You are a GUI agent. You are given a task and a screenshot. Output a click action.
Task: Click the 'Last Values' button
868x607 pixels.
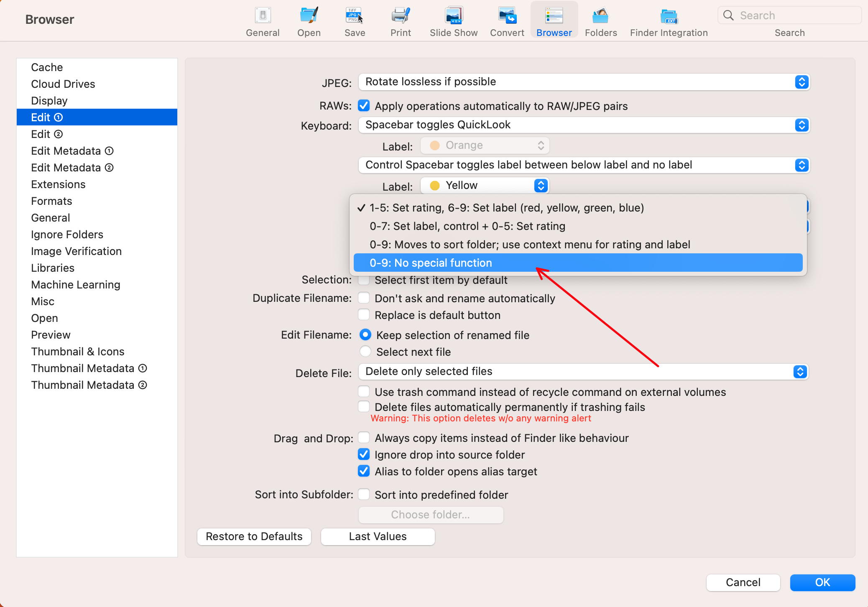[377, 536]
